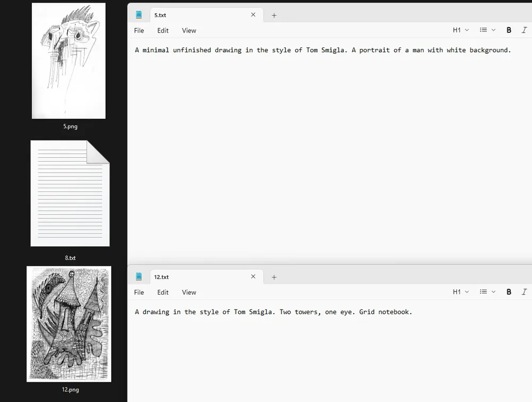Toggle italic in 12.txt window
532x402 pixels.
[524, 292]
